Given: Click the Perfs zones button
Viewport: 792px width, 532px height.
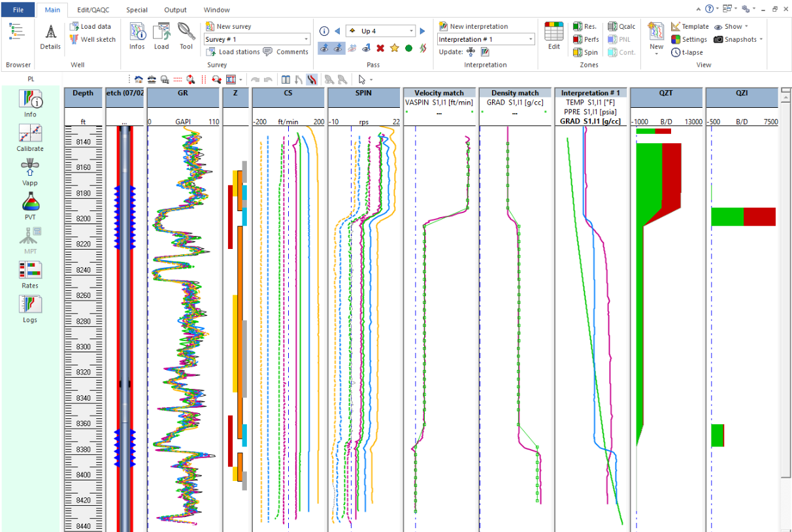Looking at the screenshot, I should click(586, 39).
